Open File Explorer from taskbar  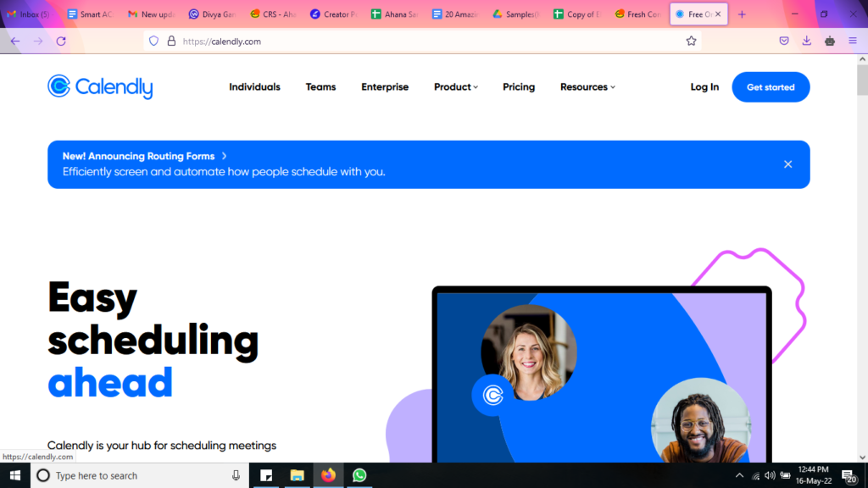tap(298, 475)
